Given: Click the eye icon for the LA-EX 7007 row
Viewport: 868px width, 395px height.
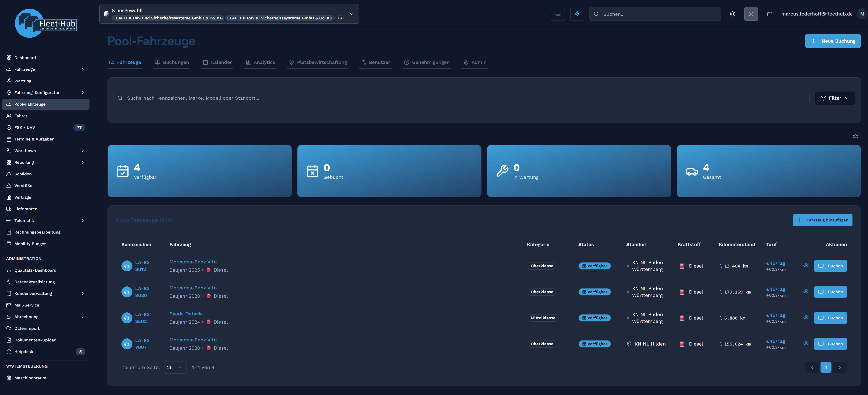Looking at the screenshot, I should [806, 343].
